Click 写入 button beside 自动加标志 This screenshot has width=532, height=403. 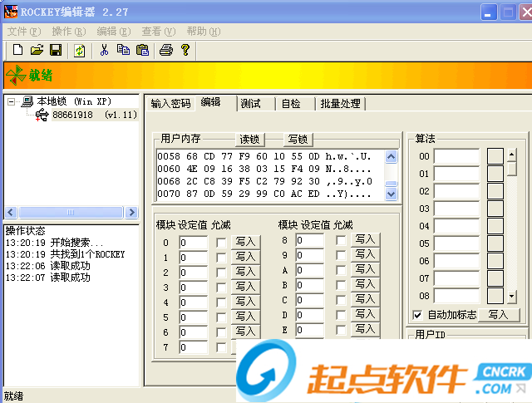click(499, 315)
